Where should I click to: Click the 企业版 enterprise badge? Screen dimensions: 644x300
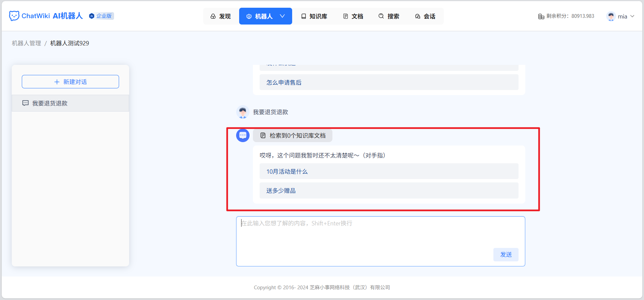pyautogui.click(x=101, y=16)
